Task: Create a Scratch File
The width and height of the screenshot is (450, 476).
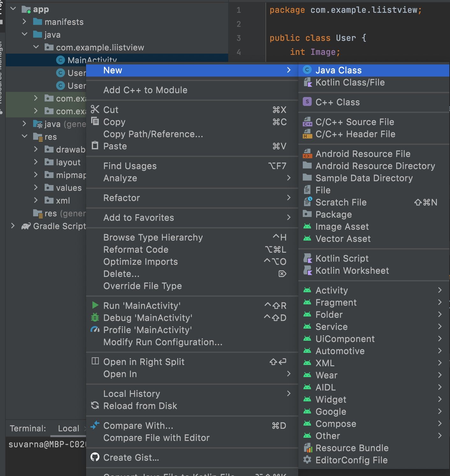Action: tap(341, 202)
